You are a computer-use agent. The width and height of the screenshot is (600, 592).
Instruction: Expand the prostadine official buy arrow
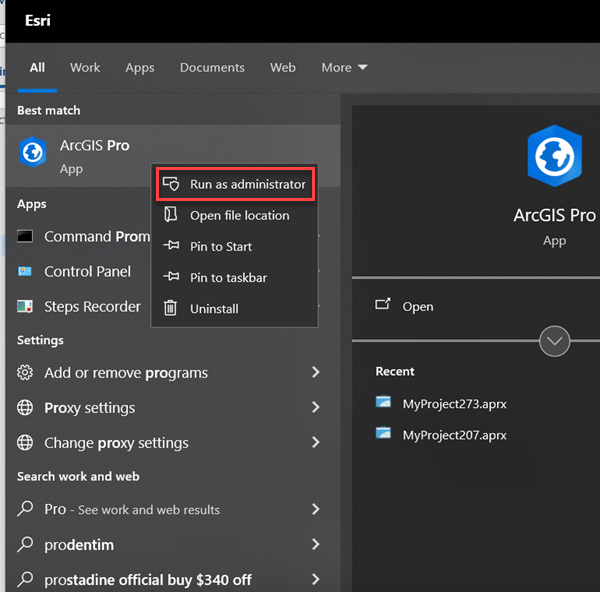(x=316, y=579)
